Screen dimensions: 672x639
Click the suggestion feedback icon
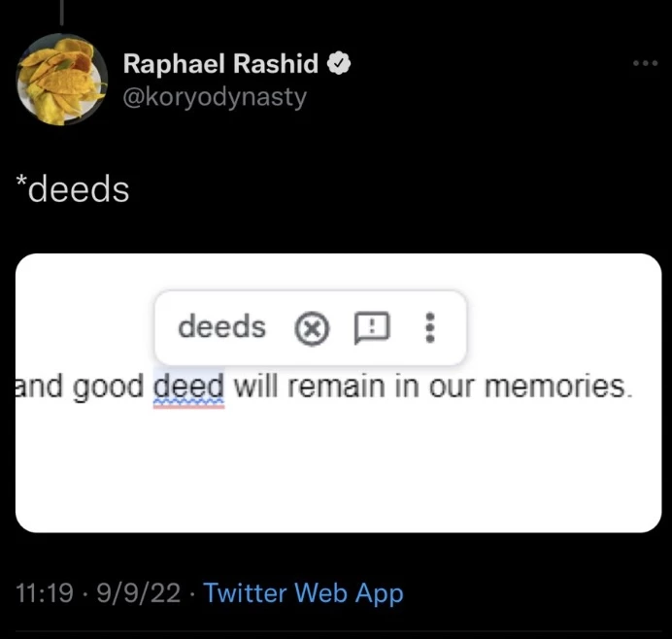(x=370, y=329)
